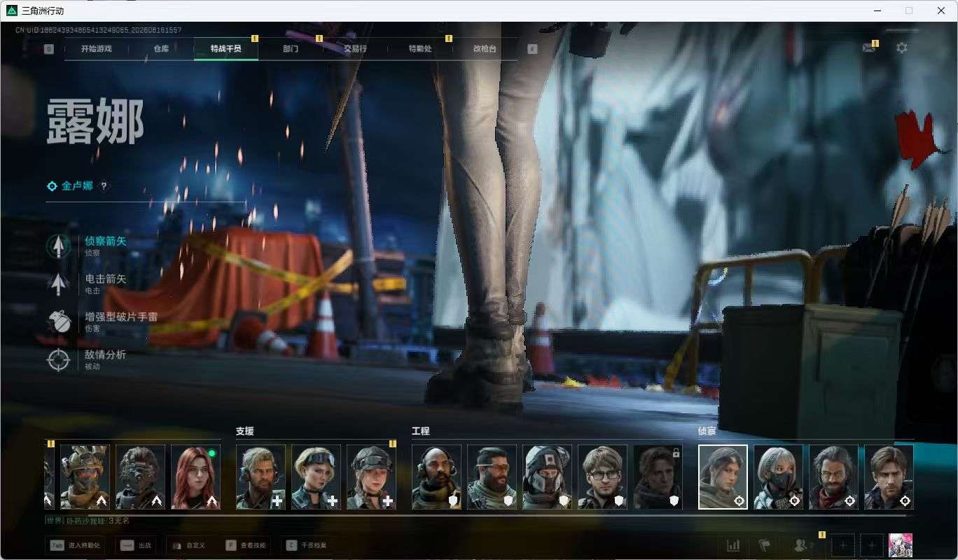Viewport: 958px width, 560px height.
Task: Open the 开始游戏 tab
Action: click(96, 49)
